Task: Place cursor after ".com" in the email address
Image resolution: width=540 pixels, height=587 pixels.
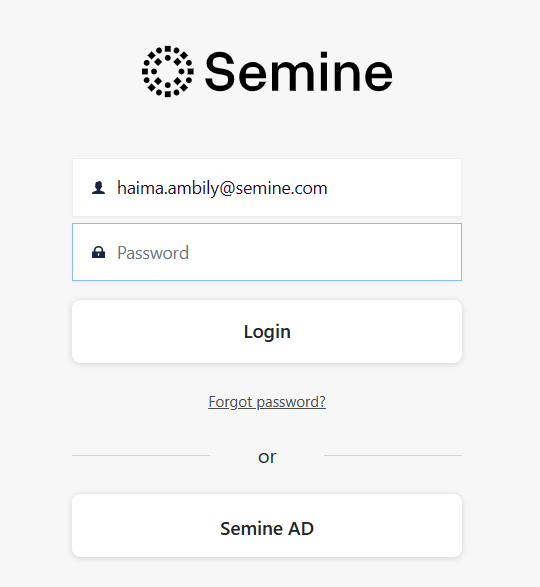Action: point(328,188)
